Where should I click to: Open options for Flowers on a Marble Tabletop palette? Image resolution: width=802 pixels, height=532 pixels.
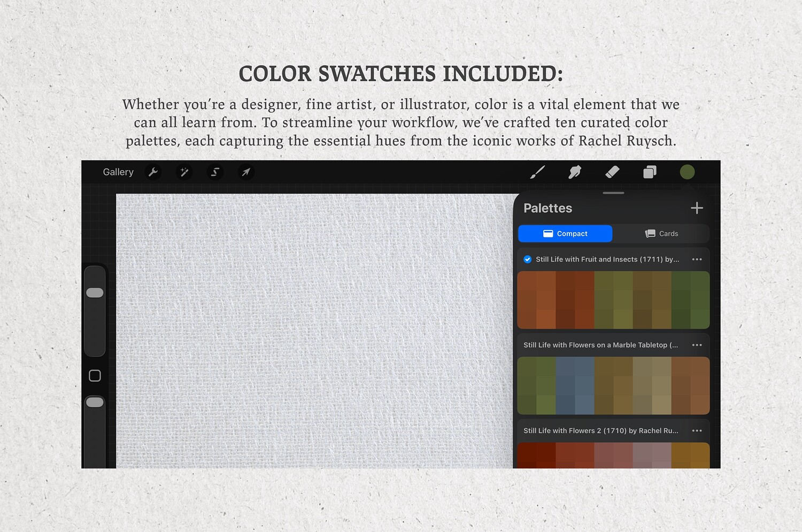[697, 345]
